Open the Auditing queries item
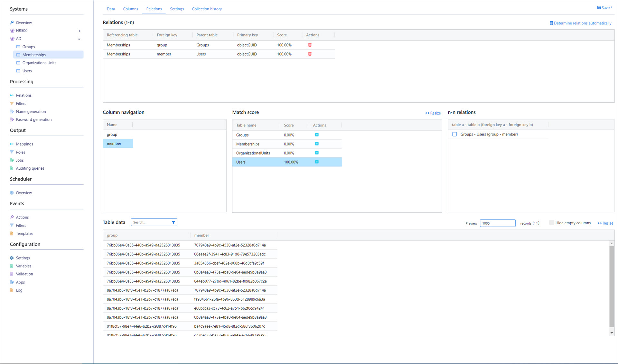 click(x=30, y=168)
